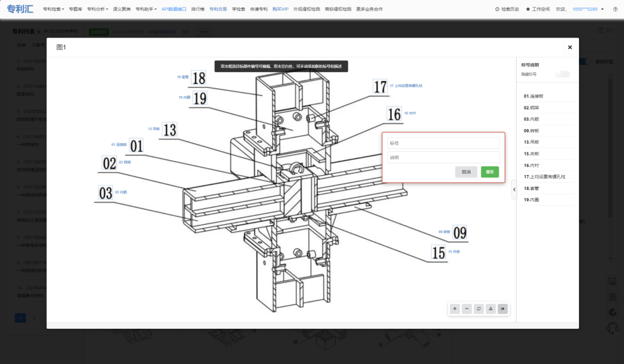This screenshot has height=364, width=624.
Task: Close the 图1 figure dialog
Action: point(570,47)
